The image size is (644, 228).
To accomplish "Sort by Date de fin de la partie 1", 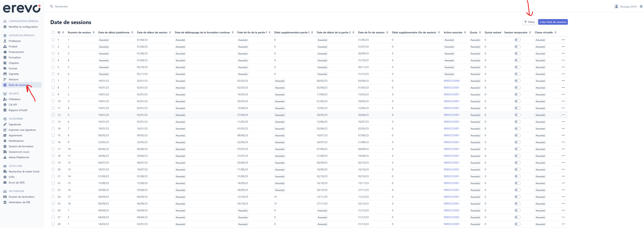I will click(x=254, y=32).
